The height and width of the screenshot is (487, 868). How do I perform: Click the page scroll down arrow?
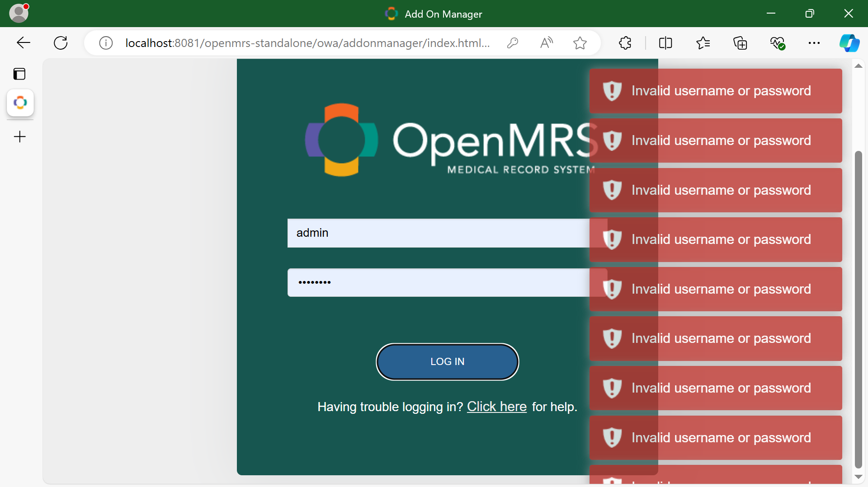tap(859, 477)
